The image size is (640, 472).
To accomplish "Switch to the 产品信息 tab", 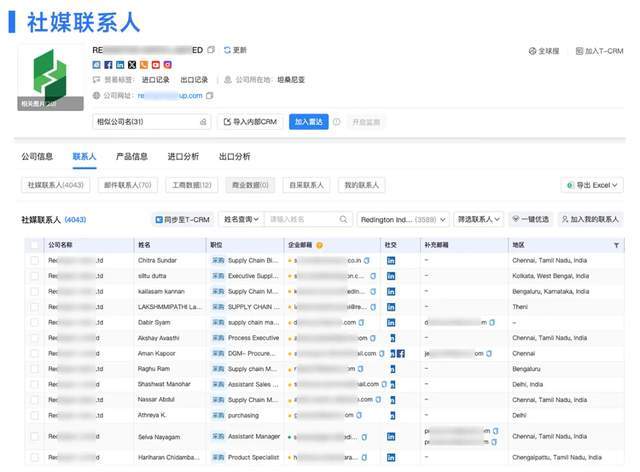I will 132,157.
